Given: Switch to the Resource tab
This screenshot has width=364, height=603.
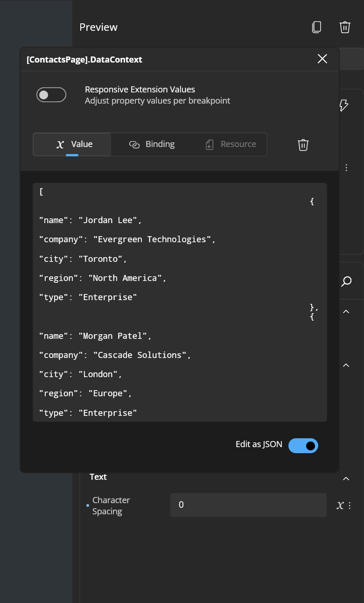Looking at the screenshot, I should tap(231, 144).
